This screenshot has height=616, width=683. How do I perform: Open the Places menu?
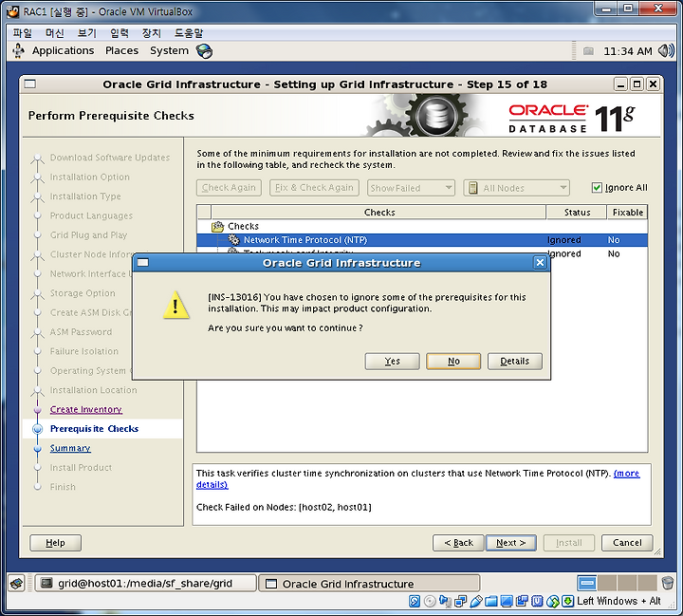[121, 50]
